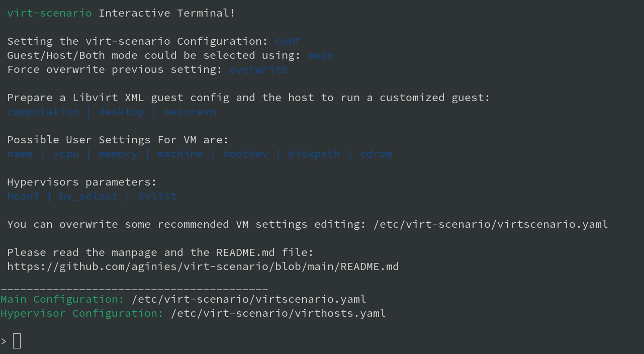This screenshot has width=644, height=354.
Task: Click the 'memory' VM setting keyword
Action: (x=118, y=154)
